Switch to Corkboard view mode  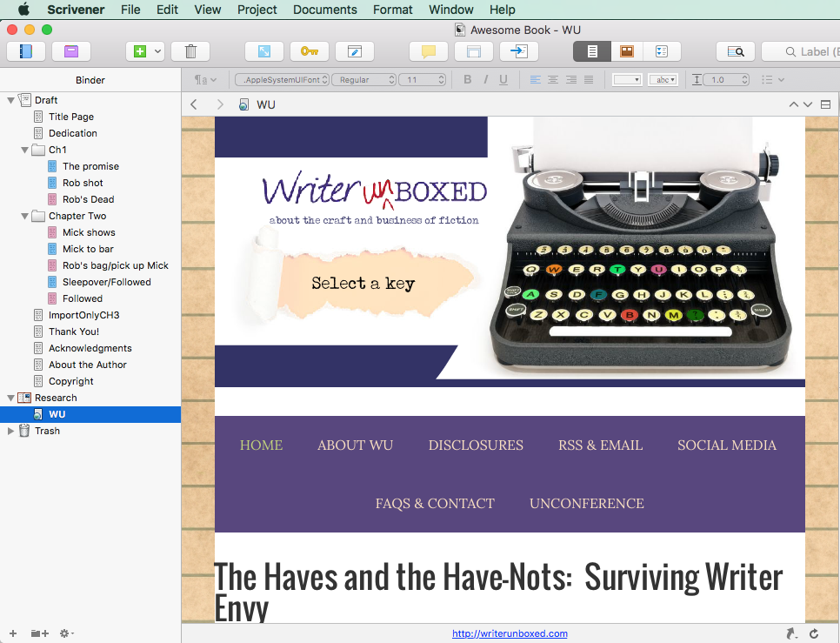pyautogui.click(x=627, y=51)
